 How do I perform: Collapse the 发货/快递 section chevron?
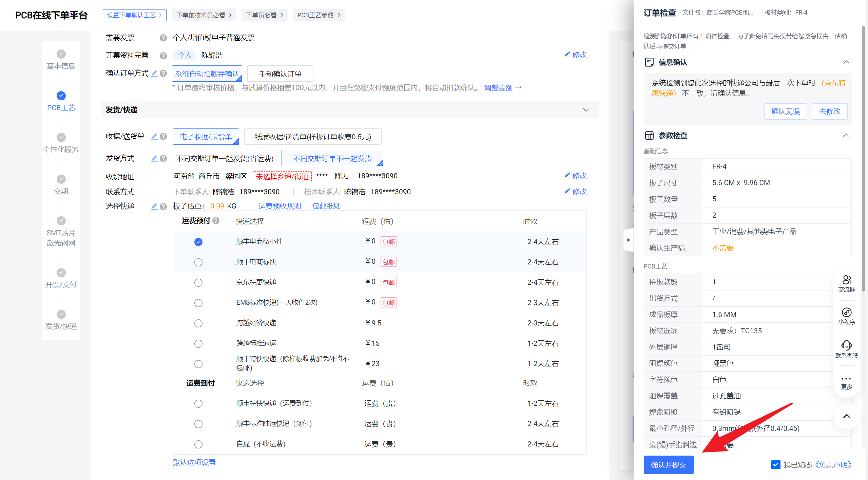pos(586,110)
